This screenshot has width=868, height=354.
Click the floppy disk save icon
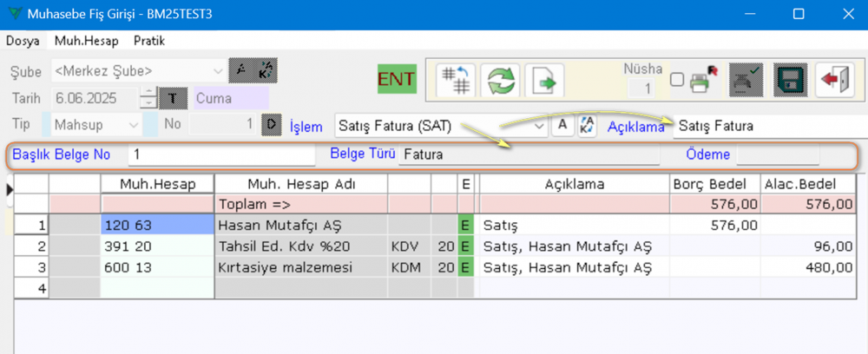[789, 80]
